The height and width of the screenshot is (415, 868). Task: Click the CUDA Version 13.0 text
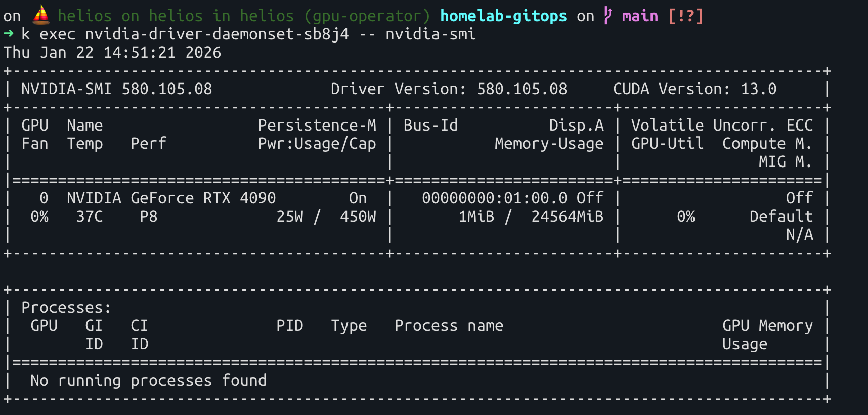(x=695, y=89)
